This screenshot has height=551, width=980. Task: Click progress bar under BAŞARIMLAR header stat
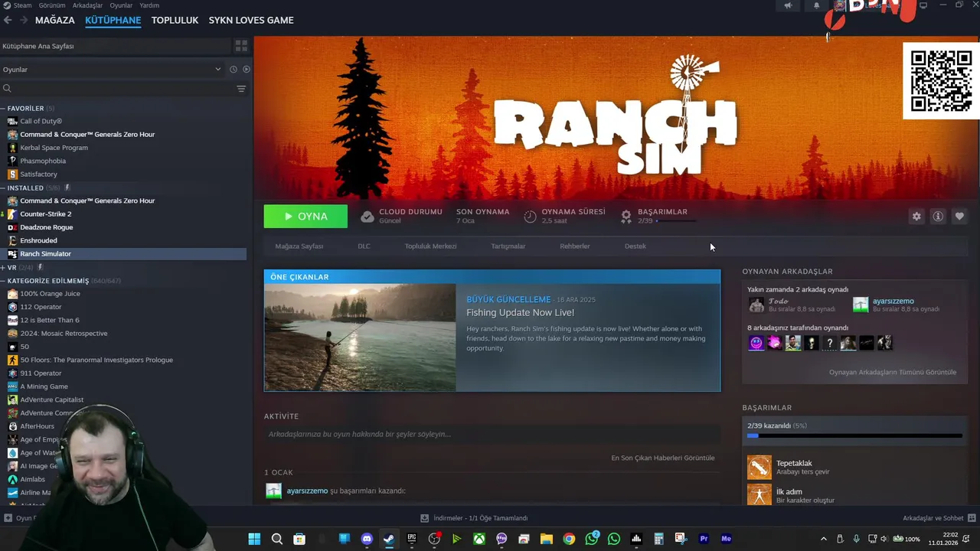(677, 221)
